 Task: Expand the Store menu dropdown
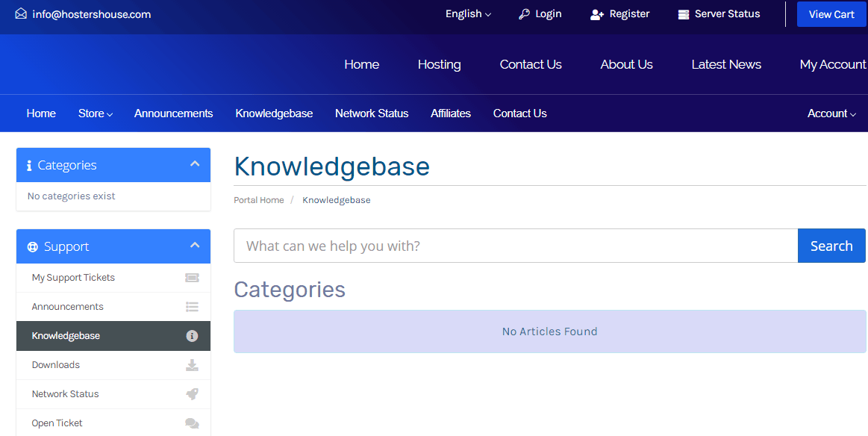click(96, 113)
